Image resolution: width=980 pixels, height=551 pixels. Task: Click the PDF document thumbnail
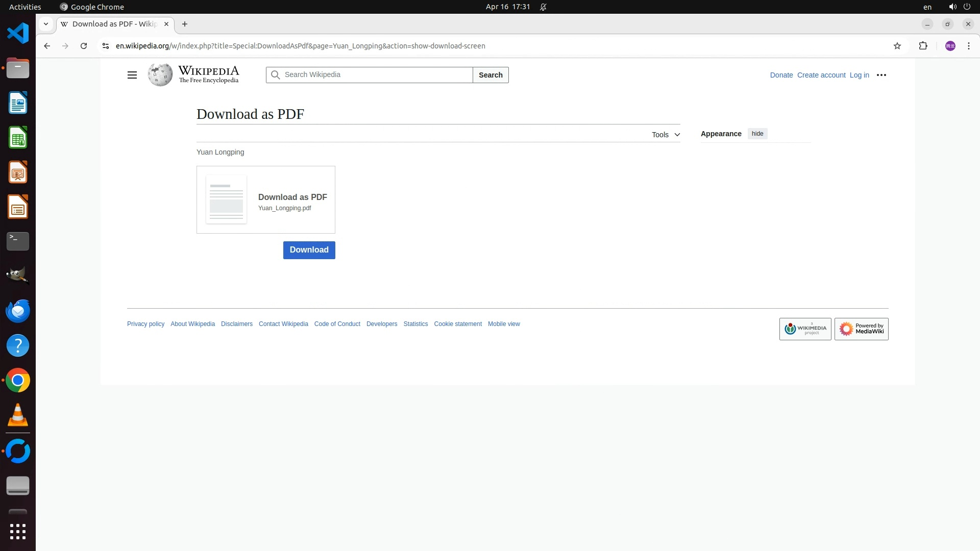(x=226, y=199)
